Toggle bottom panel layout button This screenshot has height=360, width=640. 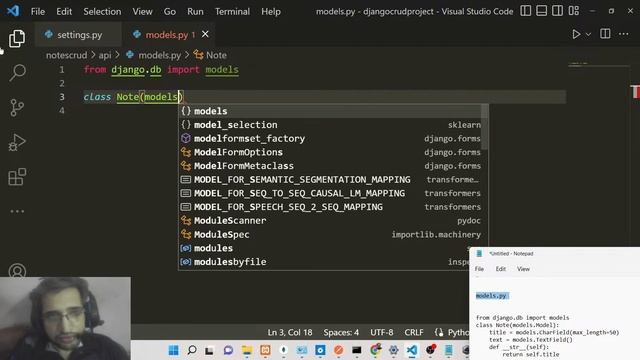pyautogui.click(x=542, y=11)
